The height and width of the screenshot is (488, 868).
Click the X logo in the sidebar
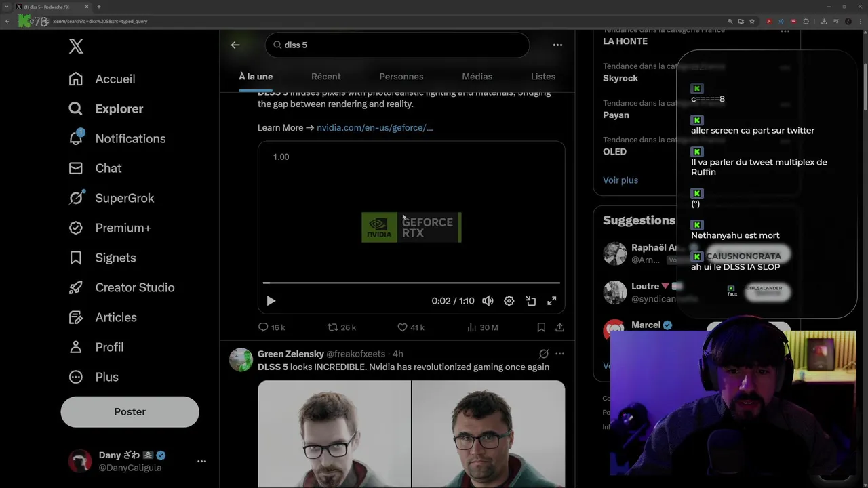(76, 46)
